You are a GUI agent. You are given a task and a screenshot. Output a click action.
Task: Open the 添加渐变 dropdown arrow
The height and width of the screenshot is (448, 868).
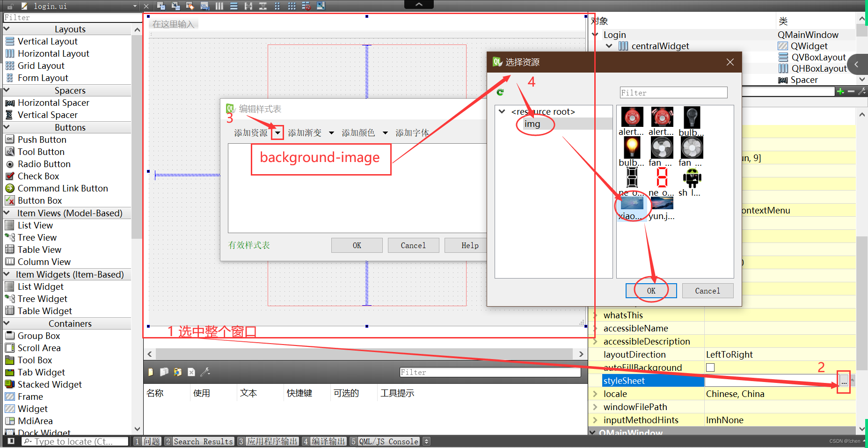tap(331, 133)
